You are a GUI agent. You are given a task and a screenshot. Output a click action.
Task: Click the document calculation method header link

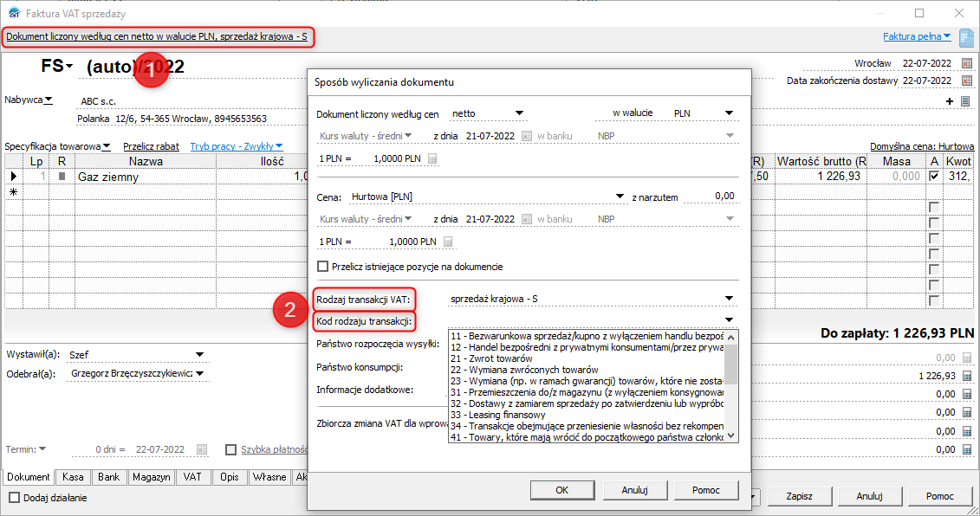[157, 37]
